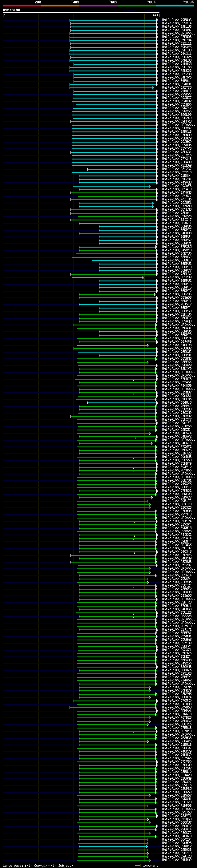Click UniRef100_C0V868 label

[177, 707]
